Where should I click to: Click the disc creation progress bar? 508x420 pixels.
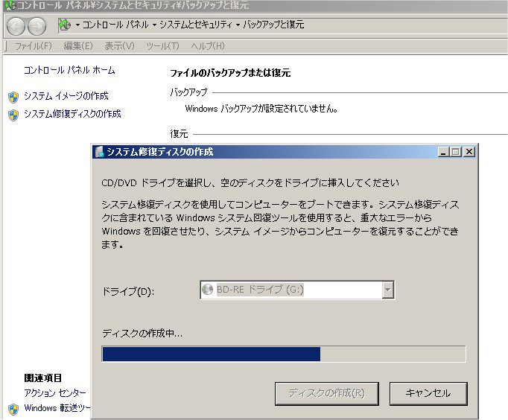click(284, 354)
